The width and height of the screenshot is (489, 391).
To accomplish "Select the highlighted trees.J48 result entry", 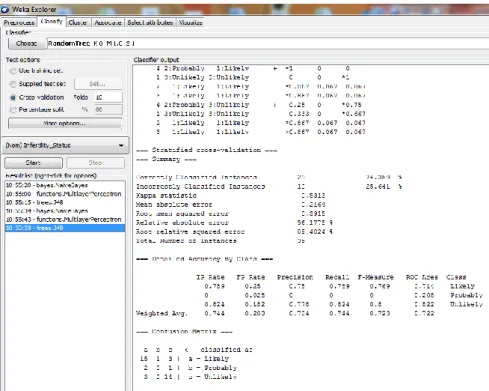I will click(65, 228).
